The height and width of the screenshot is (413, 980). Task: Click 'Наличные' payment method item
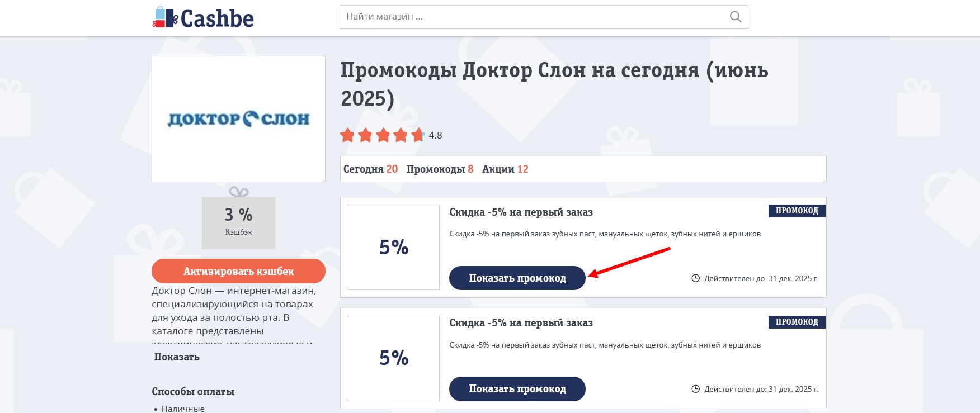183,409
